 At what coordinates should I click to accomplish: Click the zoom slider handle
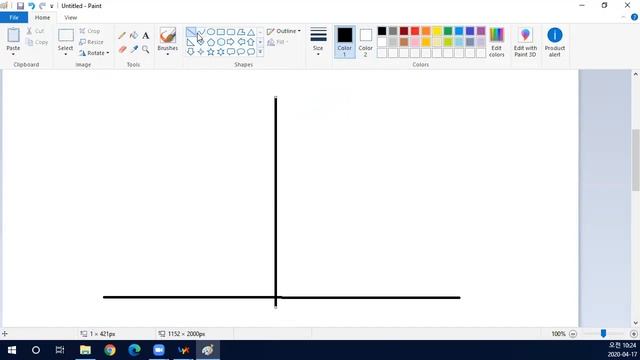(x=603, y=333)
